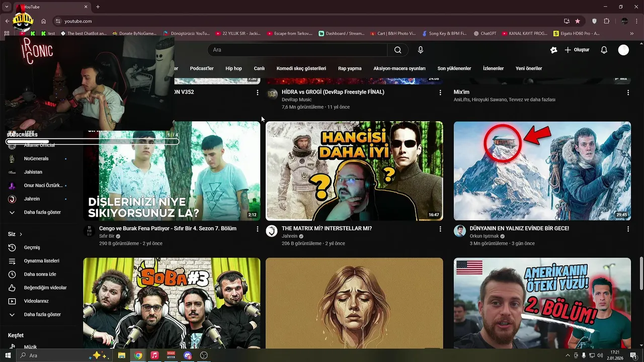Open the notifications bell
Screen dimensions: 644x362
point(604,50)
